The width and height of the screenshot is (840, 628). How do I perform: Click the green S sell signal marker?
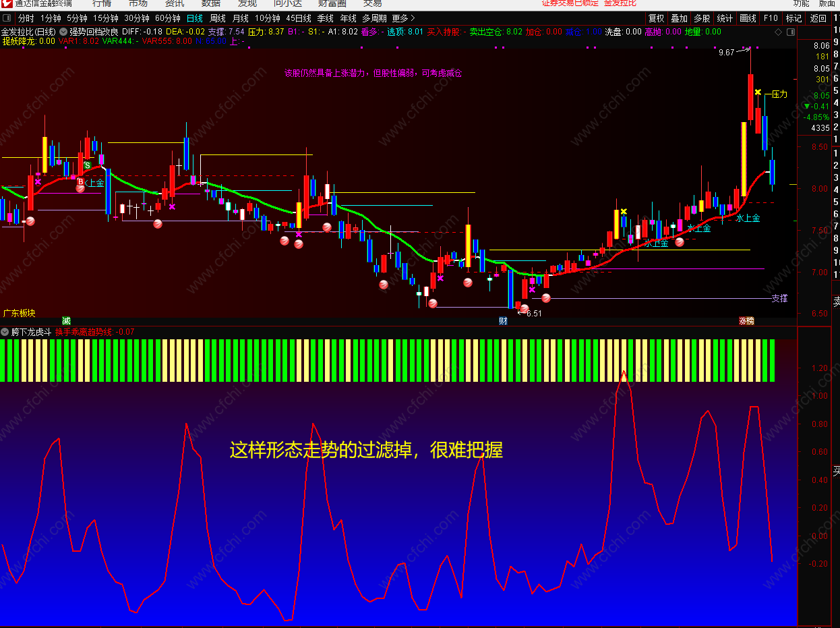(87, 165)
